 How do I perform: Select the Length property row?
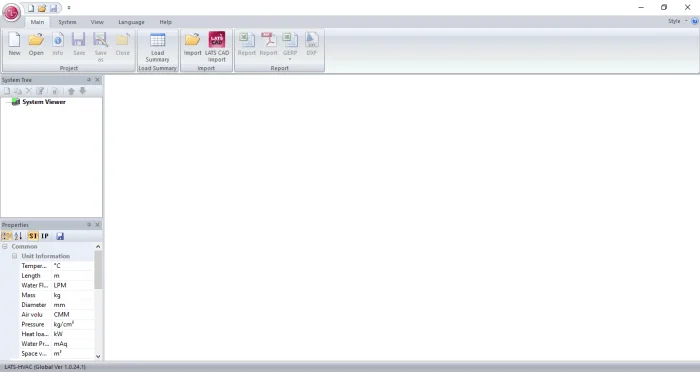[57, 276]
